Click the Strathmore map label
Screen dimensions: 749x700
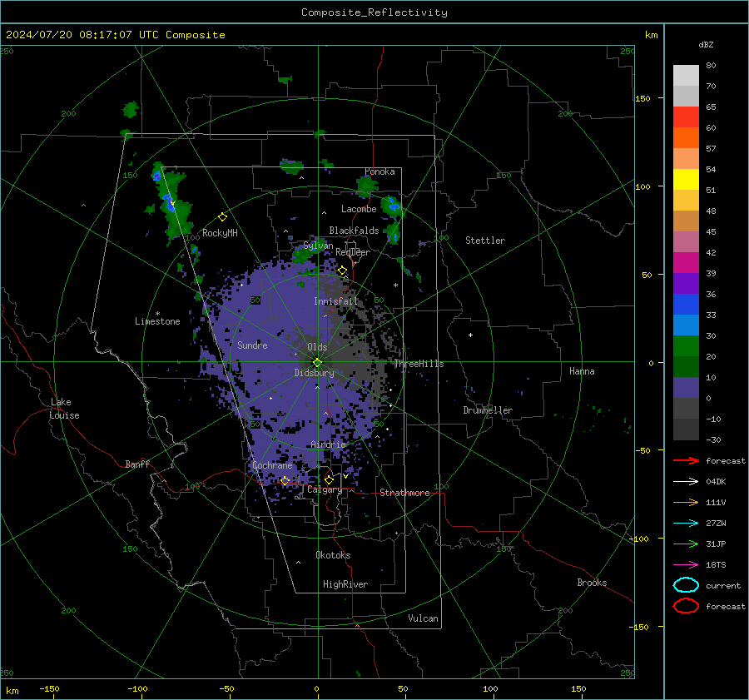tap(404, 493)
